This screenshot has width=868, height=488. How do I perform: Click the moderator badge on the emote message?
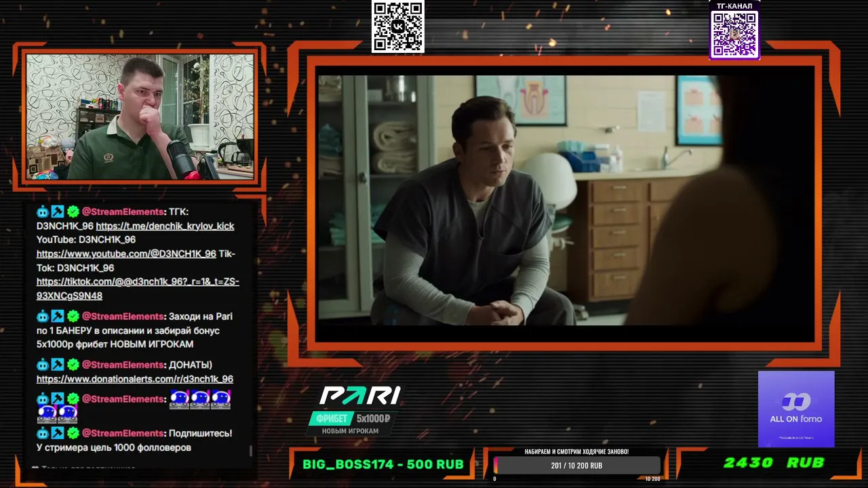click(x=58, y=399)
